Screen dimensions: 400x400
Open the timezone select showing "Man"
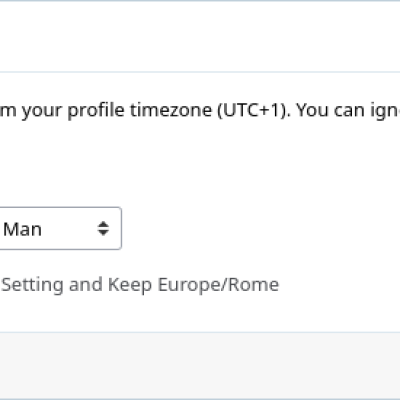[x=60, y=228]
